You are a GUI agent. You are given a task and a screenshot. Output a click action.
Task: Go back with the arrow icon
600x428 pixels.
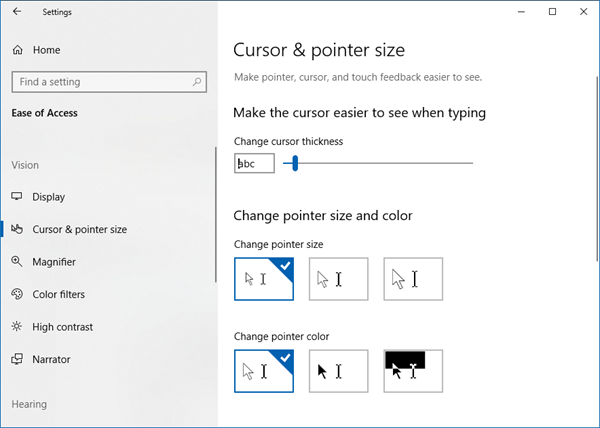[17, 11]
